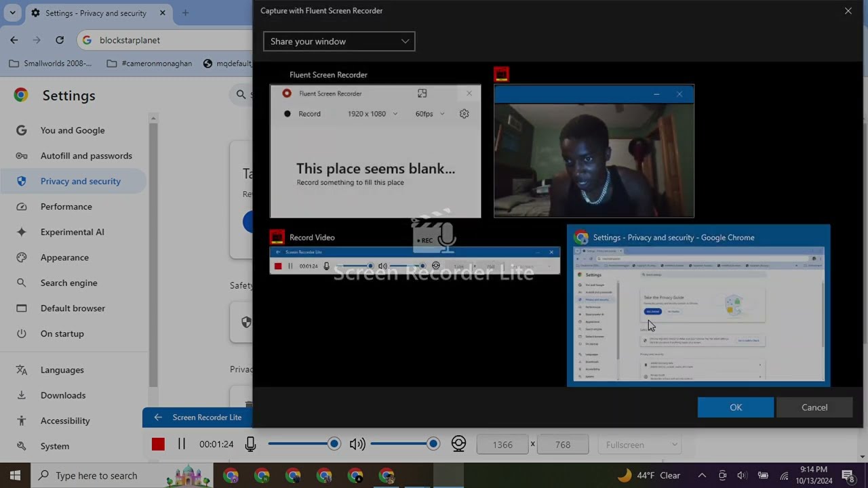Toggle the webcam icon in recorder
This screenshot has width=868, height=488.
click(x=458, y=444)
